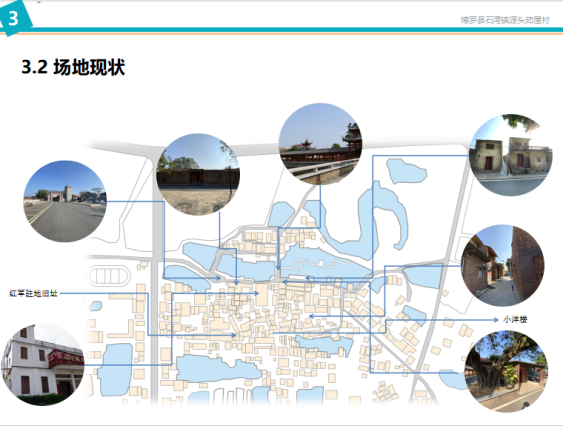Click the white building with red banner photo
This screenshot has width=563, height=426.
point(43,365)
